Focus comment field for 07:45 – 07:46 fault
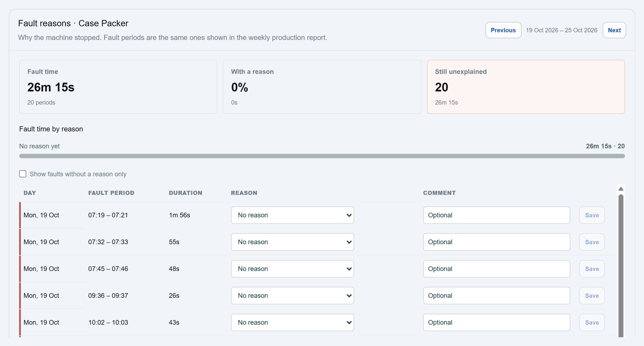The width and height of the screenshot is (644, 346). pyautogui.click(x=496, y=269)
